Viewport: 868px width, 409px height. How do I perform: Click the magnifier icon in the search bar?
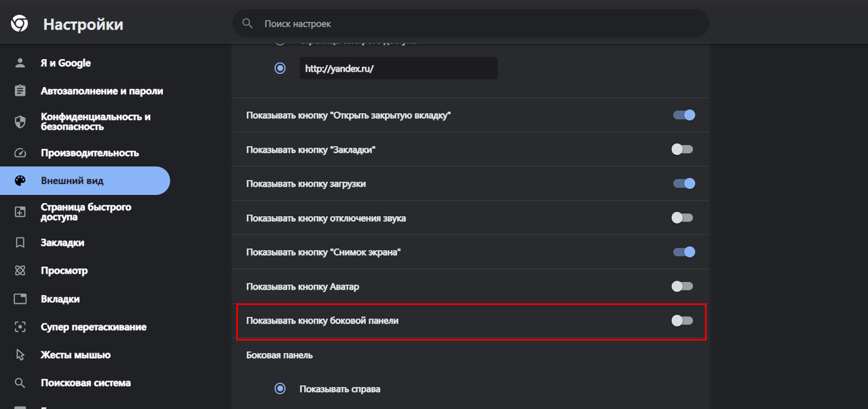(x=248, y=24)
